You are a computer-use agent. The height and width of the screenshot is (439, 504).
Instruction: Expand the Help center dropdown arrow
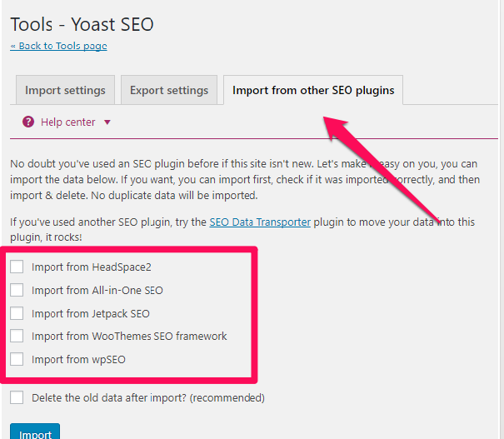coord(107,122)
